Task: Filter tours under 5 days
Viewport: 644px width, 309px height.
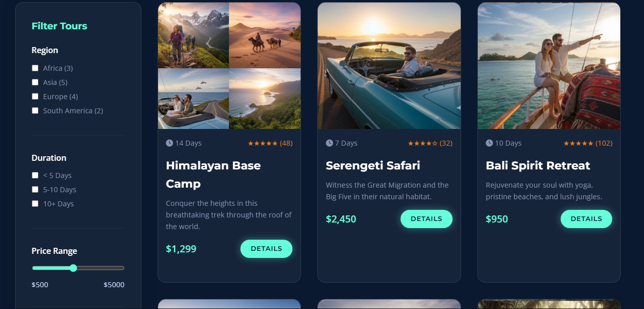Action: 35,175
